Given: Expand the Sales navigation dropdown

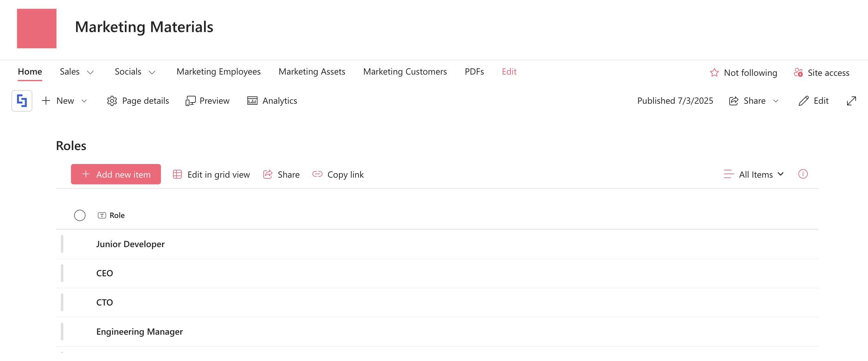Looking at the screenshot, I should tap(90, 73).
